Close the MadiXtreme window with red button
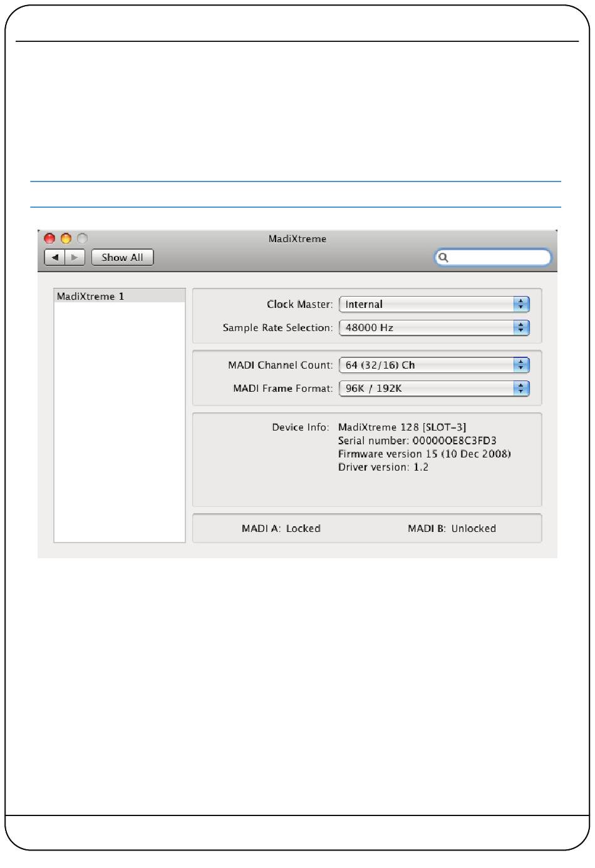Image resolution: width=595 pixels, height=868 pixels. tap(49, 238)
